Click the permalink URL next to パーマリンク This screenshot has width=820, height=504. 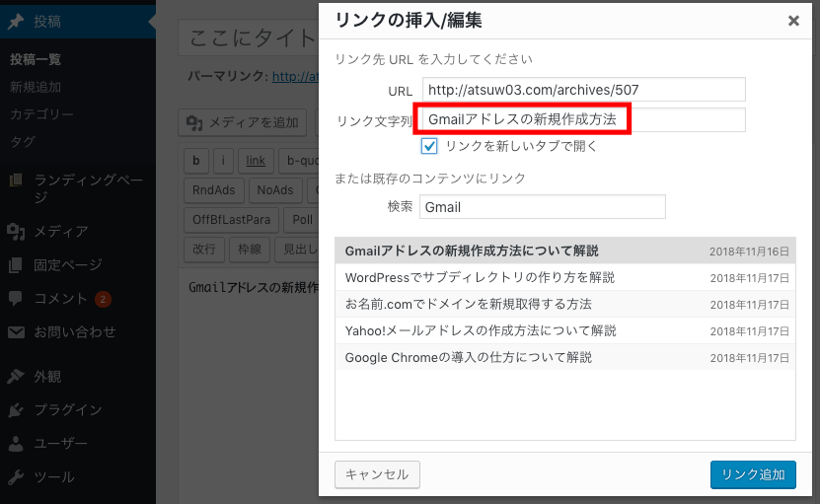coord(295,76)
